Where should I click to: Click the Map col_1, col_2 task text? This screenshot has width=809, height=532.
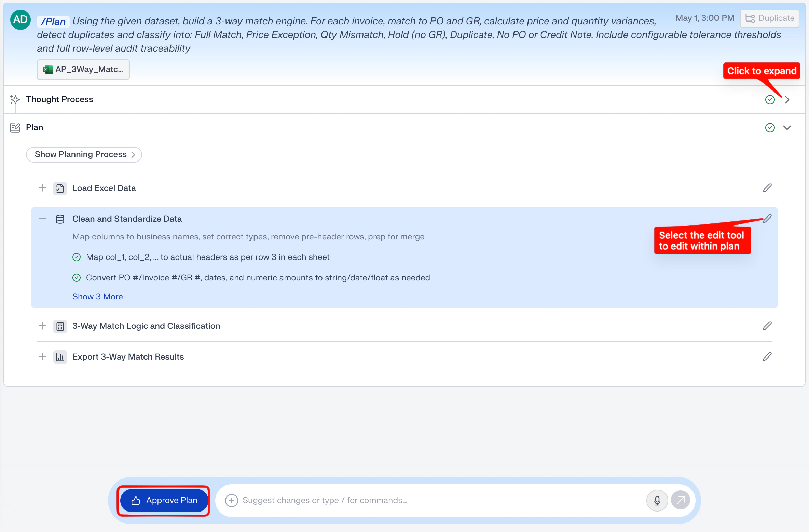(208, 257)
